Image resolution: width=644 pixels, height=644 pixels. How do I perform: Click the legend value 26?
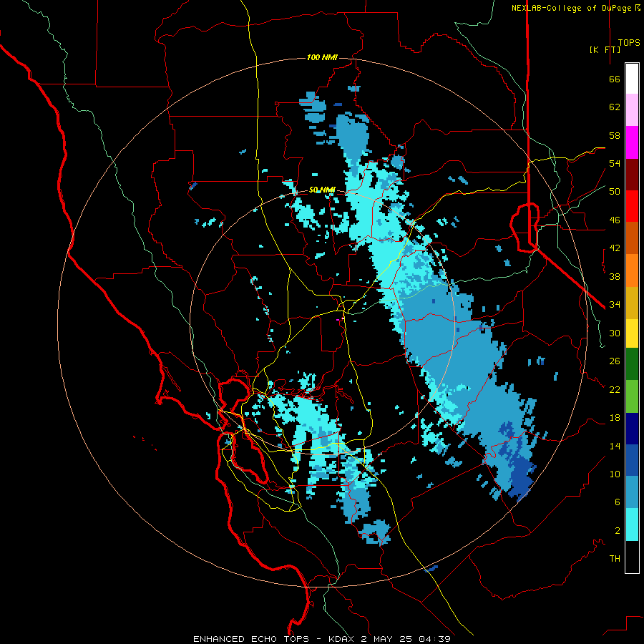(615, 361)
